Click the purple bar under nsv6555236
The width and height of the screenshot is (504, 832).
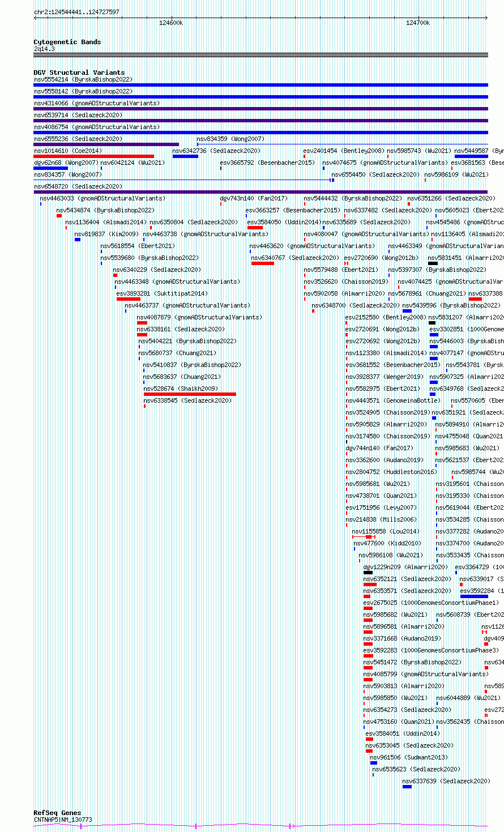pos(106,144)
